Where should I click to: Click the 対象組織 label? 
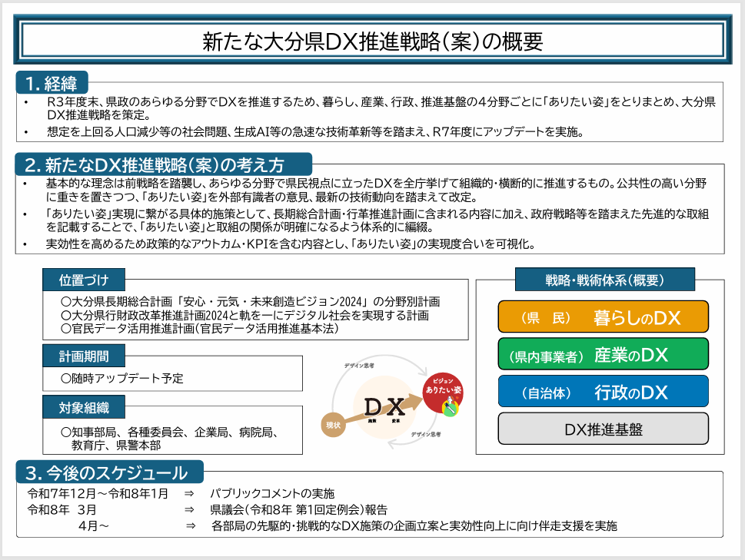coord(84,406)
